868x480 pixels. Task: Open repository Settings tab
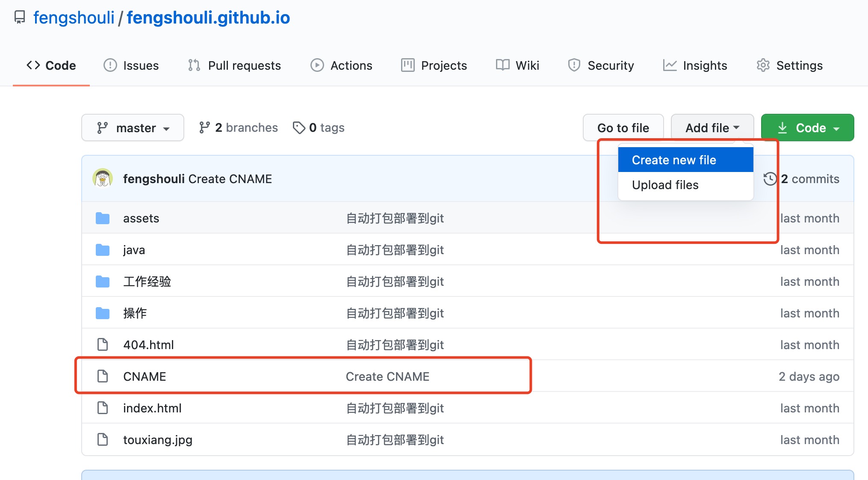tap(789, 65)
